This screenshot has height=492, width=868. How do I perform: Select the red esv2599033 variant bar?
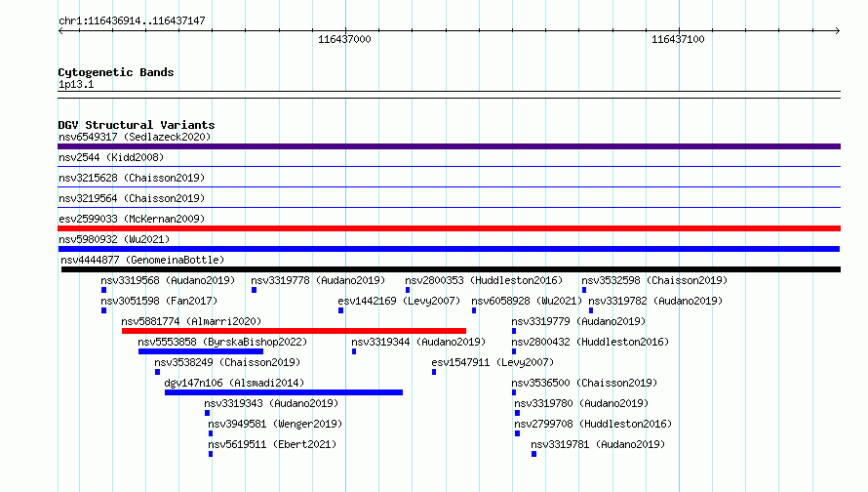click(x=449, y=228)
